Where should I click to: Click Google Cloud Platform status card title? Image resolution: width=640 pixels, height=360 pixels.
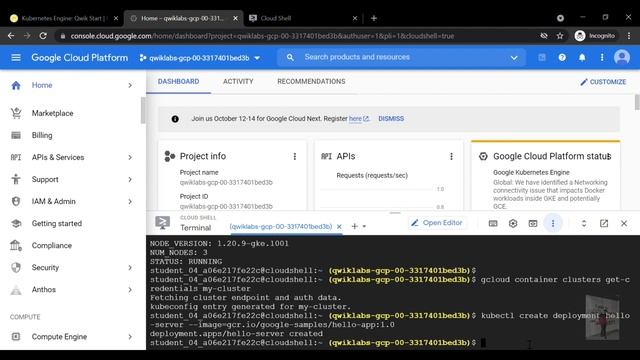[551, 156]
